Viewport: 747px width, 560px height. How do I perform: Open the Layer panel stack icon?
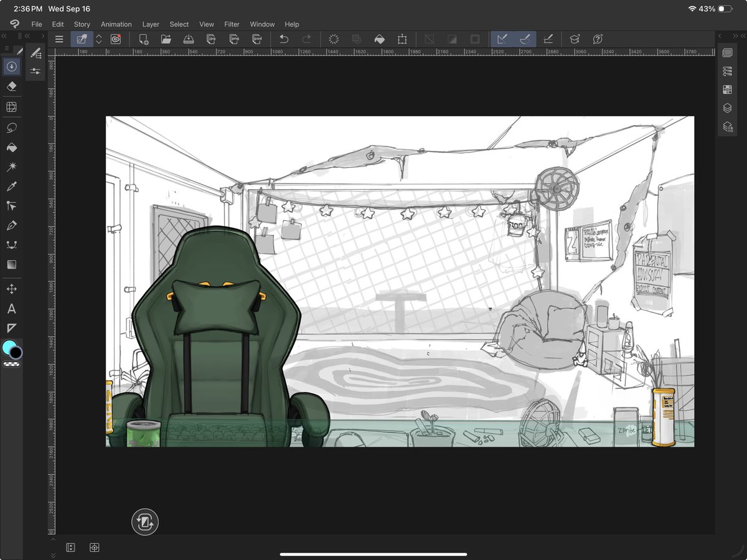727,108
